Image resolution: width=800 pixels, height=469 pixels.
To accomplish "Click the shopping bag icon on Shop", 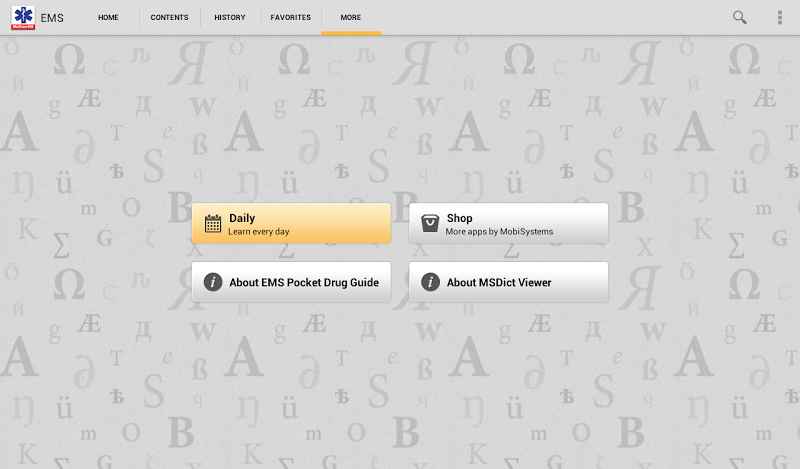I will pyautogui.click(x=430, y=223).
